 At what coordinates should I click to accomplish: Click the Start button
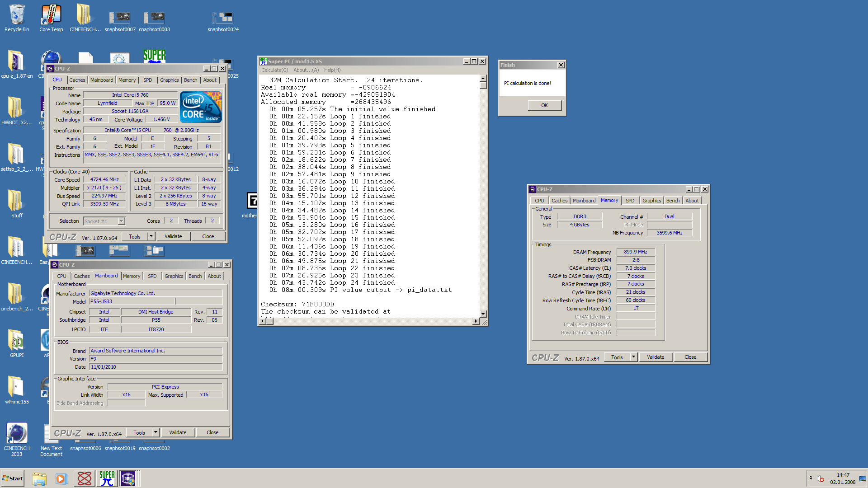13,478
